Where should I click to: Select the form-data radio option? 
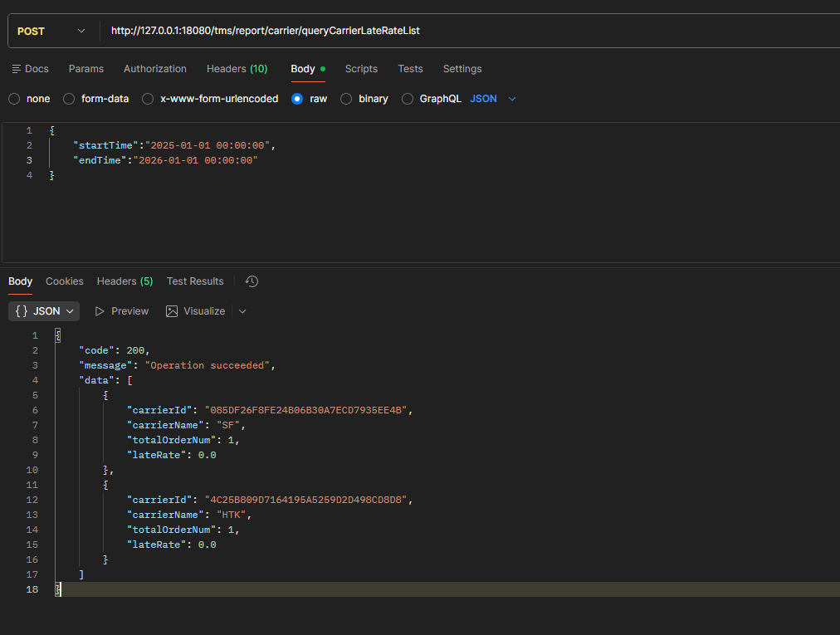[x=69, y=99]
